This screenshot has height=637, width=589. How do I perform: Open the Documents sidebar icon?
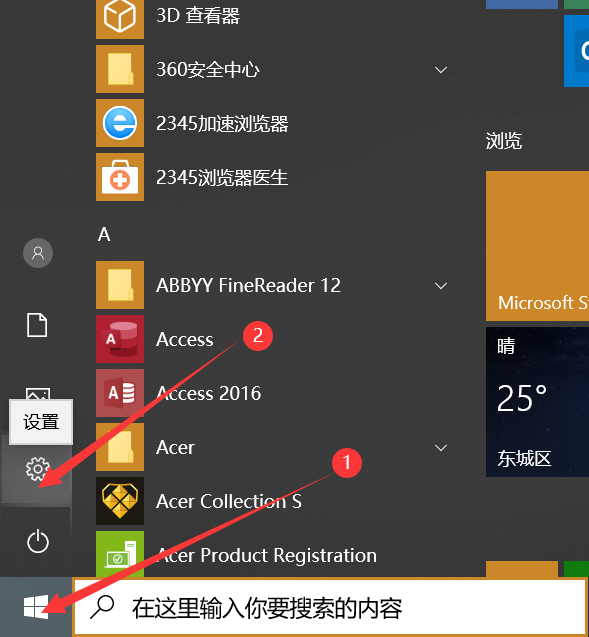tap(37, 325)
